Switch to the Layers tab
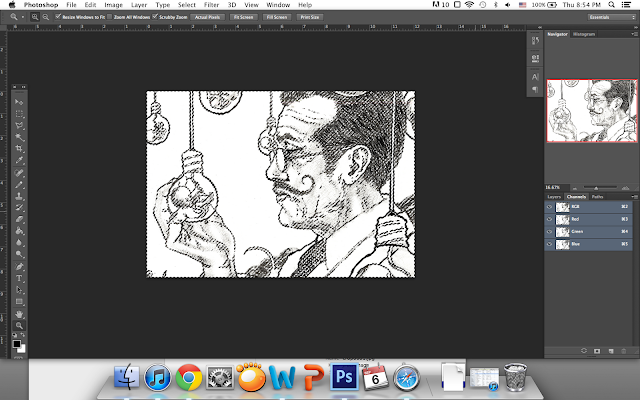Screen dimensions: 640x400 tap(554, 197)
